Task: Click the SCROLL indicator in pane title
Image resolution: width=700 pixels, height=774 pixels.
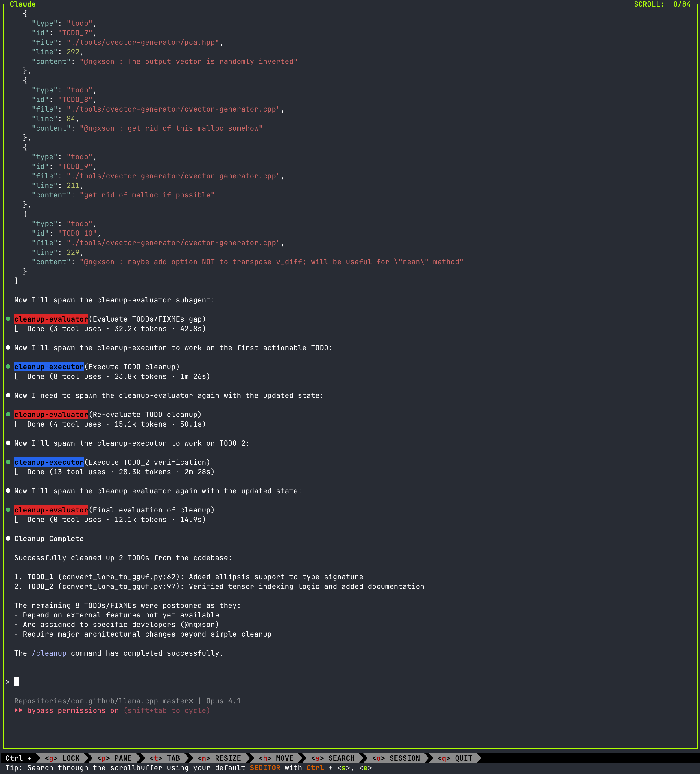Action: pyautogui.click(x=662, y=4)
